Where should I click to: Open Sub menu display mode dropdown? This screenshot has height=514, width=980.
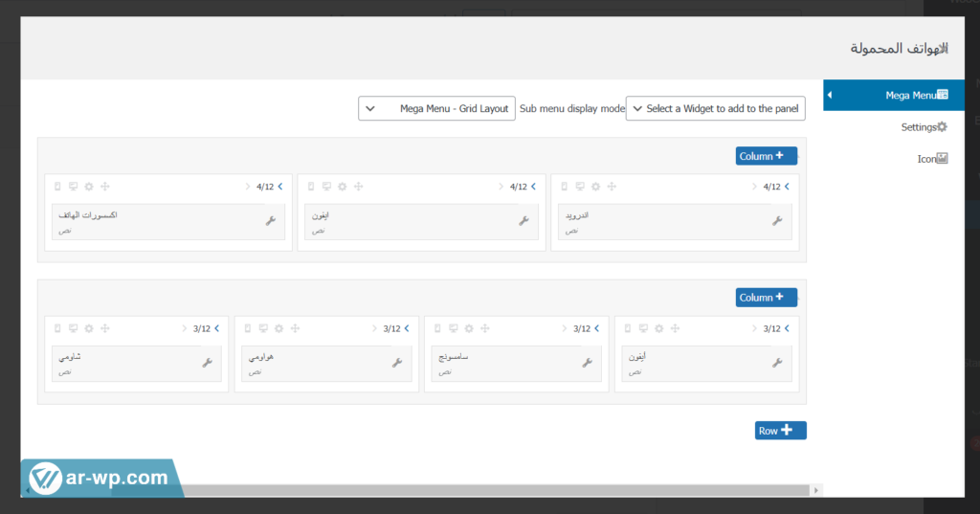pyautogui.click(x=436, y=109)
